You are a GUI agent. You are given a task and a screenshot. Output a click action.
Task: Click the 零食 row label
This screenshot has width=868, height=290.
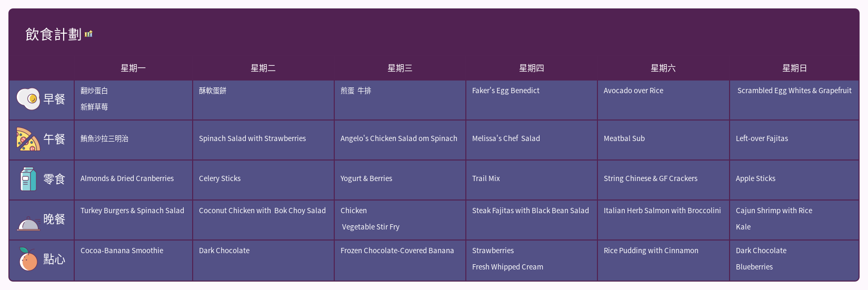click(x=54, y=179)
